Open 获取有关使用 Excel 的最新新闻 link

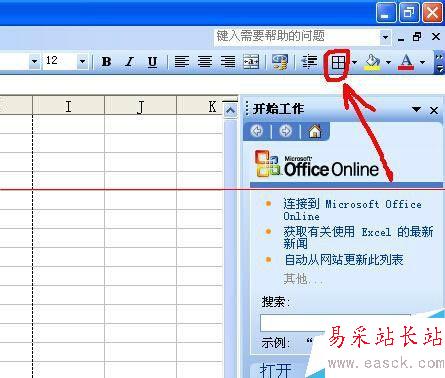pos(358,237)
